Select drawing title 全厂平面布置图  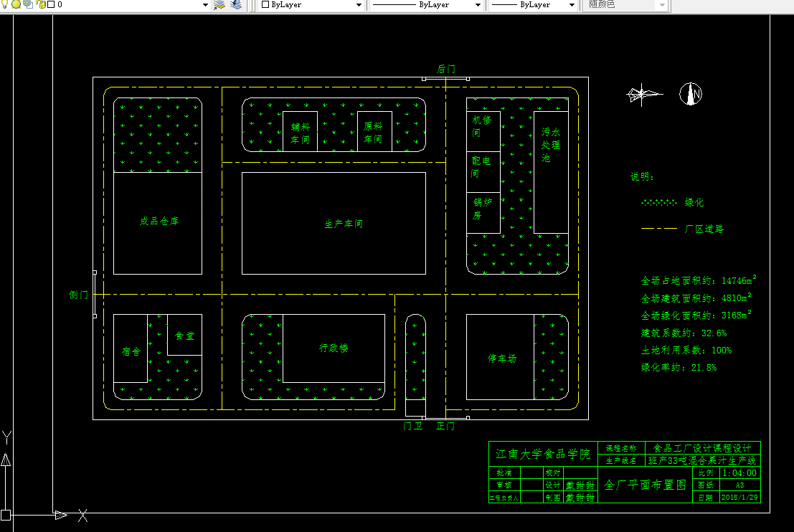tap(645, 485)
